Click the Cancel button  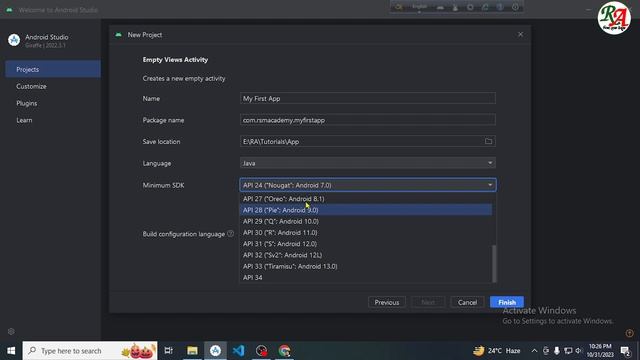[x=467, y=302]
